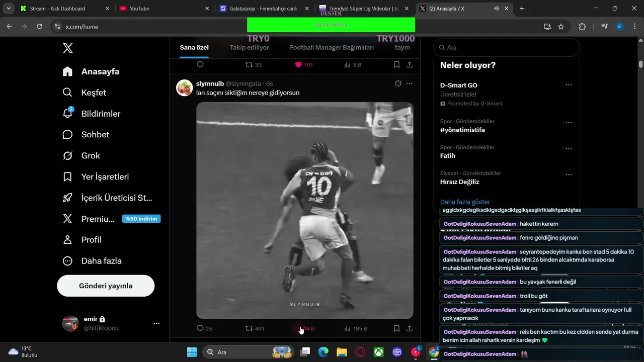
Task: Open Yer İşaretleri bookmarks
Action: coord(96,176)
